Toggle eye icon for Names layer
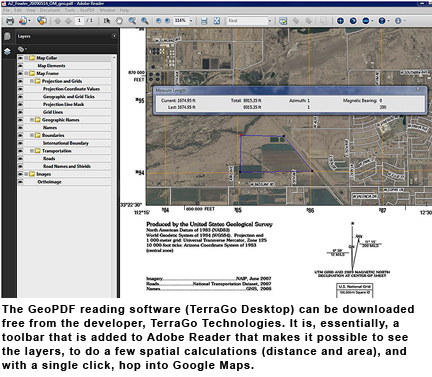The height and width of the screenshot is (377, 432). (21, 128)
